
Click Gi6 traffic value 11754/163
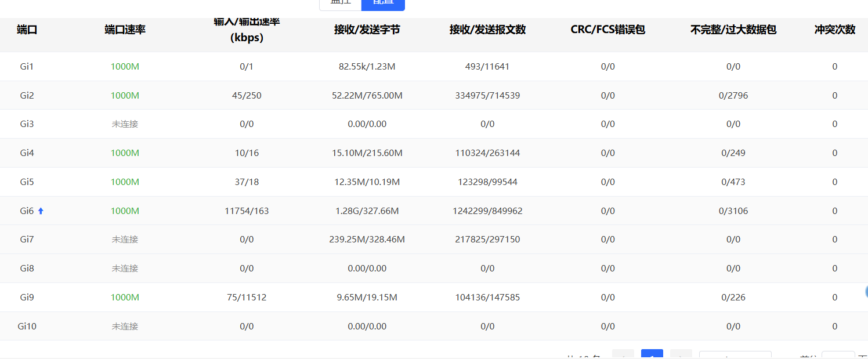click(247, 211)
